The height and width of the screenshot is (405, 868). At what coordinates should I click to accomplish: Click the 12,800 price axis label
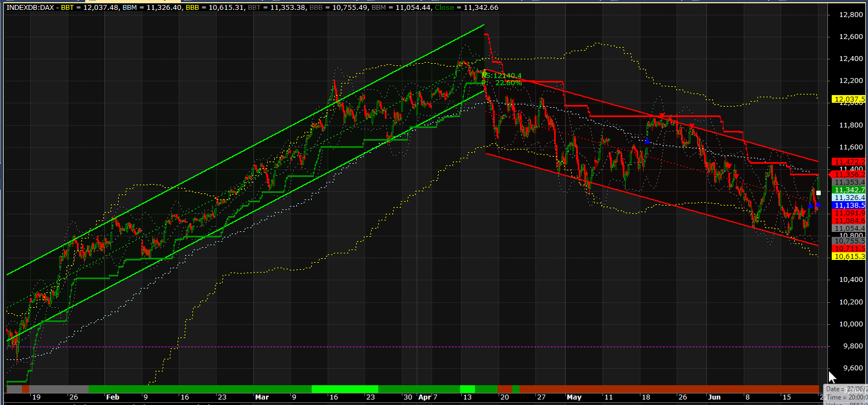click(851, 14)
